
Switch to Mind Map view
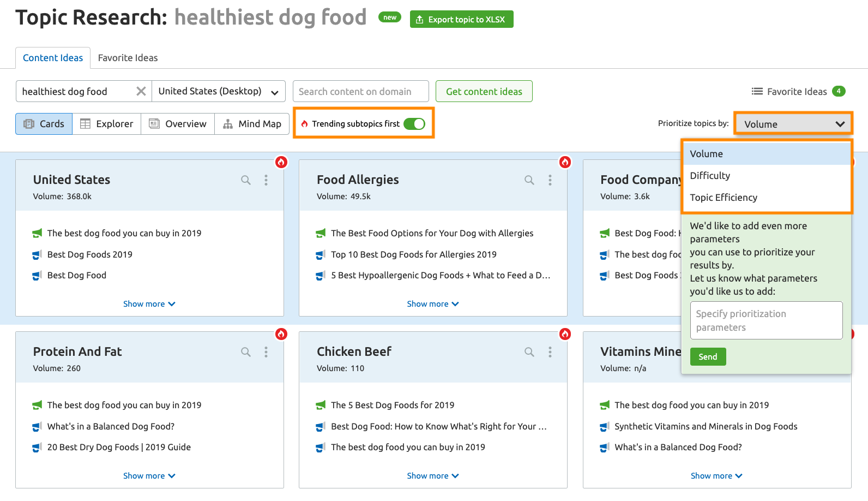click(x=252, y=124)
